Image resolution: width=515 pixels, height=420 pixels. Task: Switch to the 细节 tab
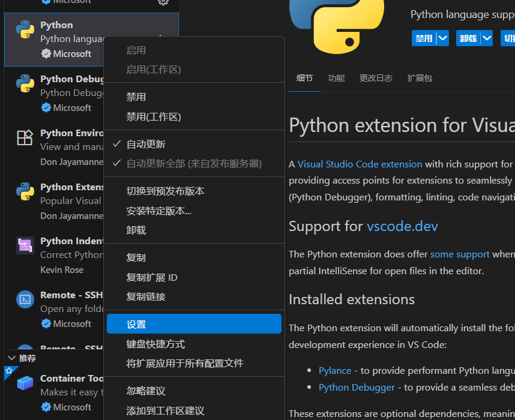(304, 78)
